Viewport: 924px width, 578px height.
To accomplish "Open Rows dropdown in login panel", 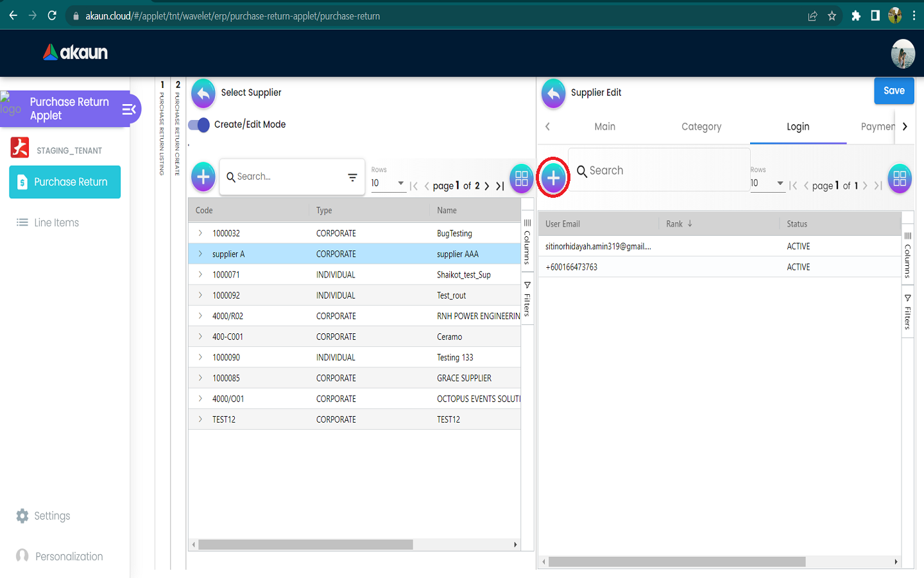I will pyautogui.click(x=767, y=183).
